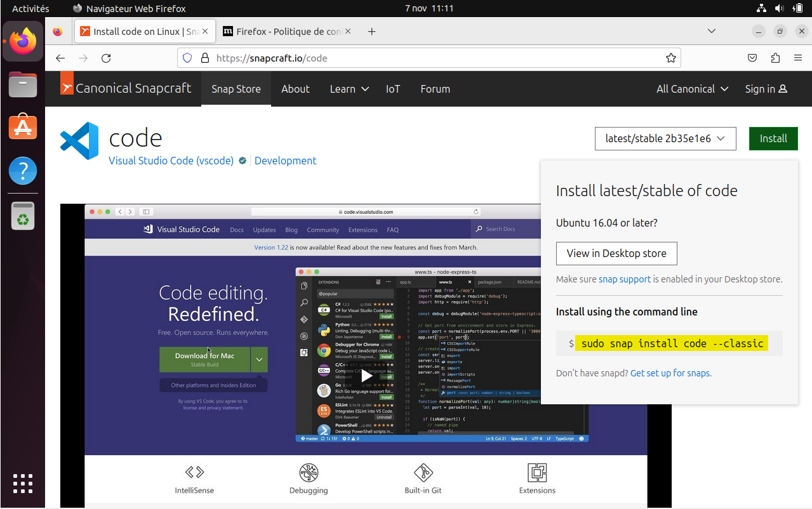Expand the latest/stable channel dropdown
812x509 pixels.
coord(665,138)
